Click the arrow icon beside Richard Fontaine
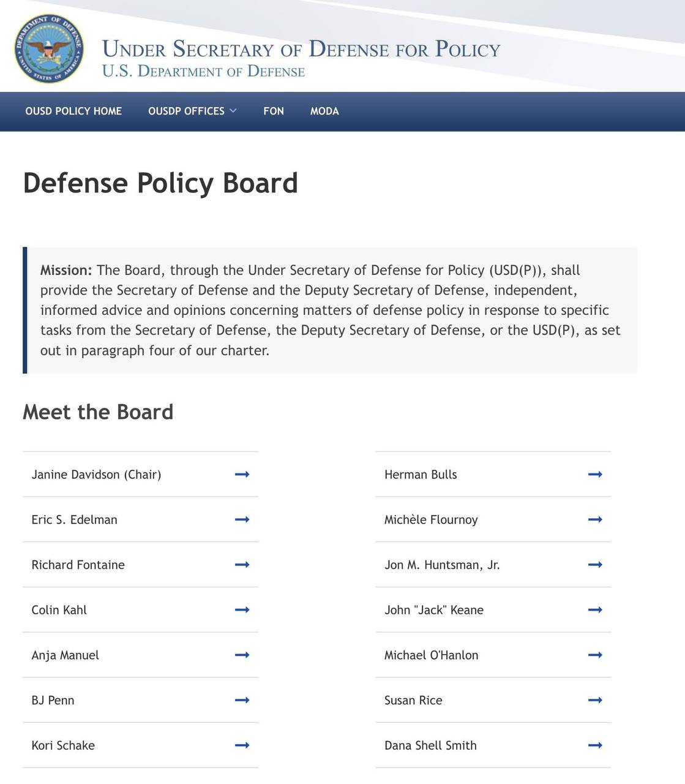685x784 pixels. pos(242,565)
